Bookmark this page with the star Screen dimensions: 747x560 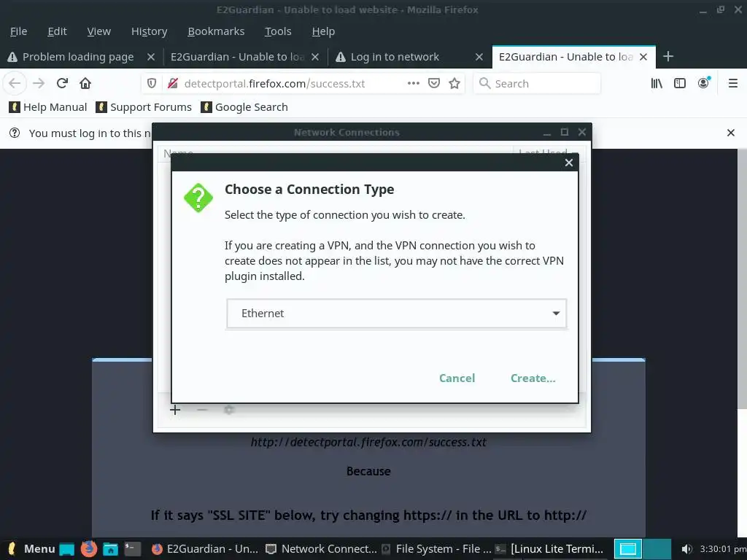pos(454,83)
